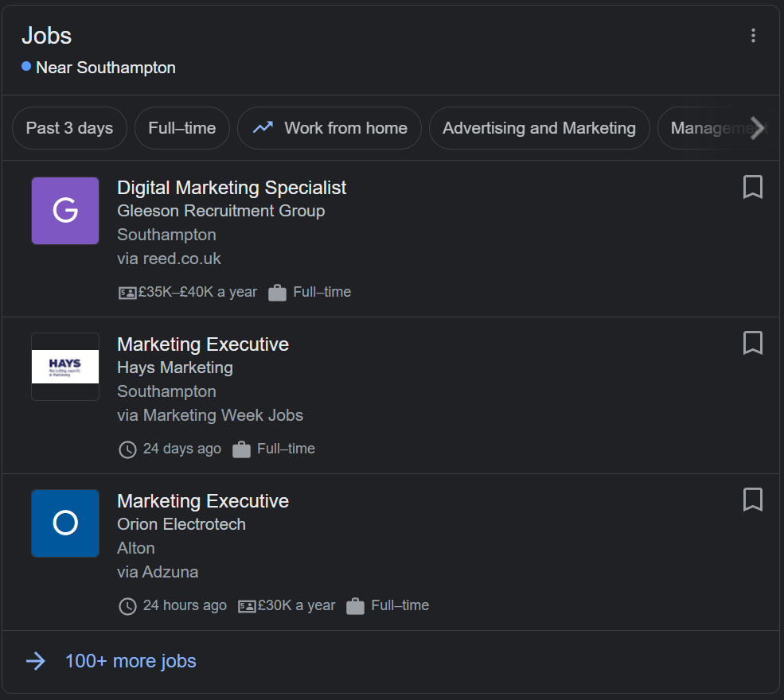Open the Advertising and Marketing filter
784x700 pixels.
(x=539, y=127)
